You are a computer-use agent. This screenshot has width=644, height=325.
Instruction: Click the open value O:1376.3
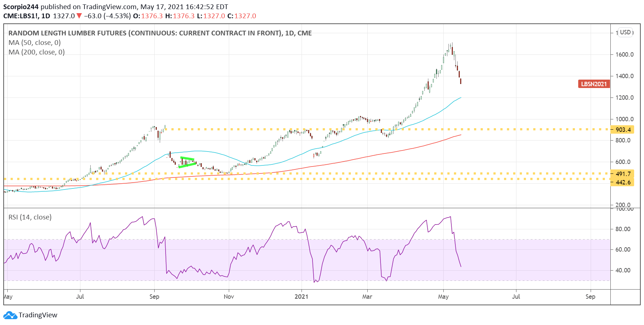tap(148, 16)
